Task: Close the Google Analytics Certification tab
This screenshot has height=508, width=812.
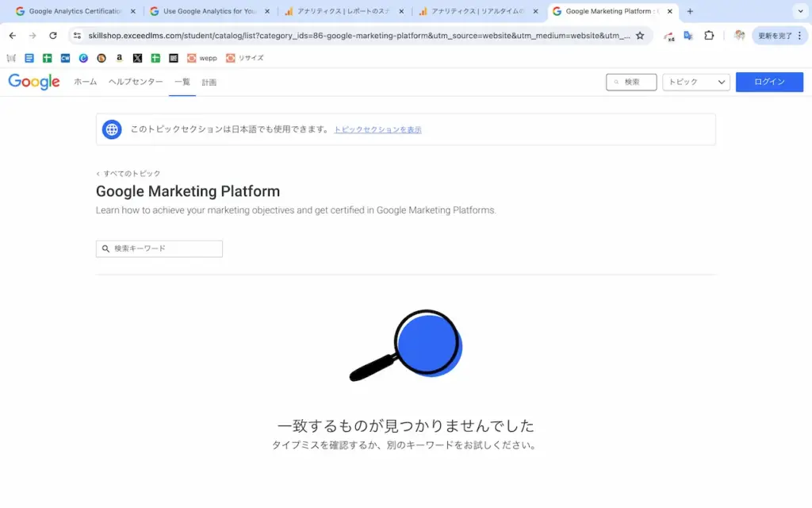Action: [x=133, y=11]
